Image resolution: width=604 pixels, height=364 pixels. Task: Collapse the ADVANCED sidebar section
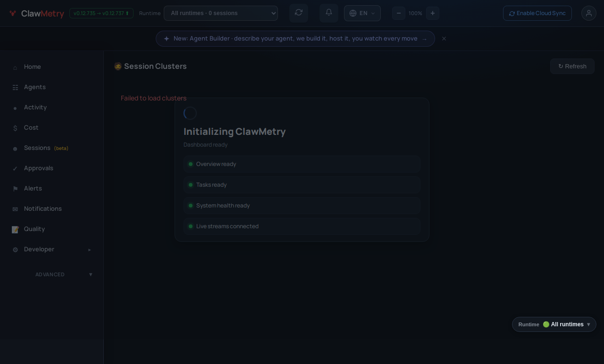(52, 274)
